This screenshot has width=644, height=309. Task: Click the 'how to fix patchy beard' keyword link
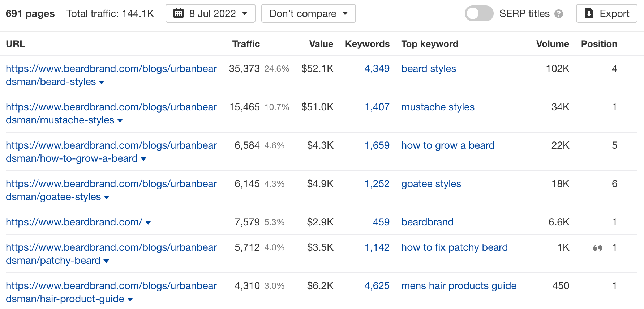click(x=455, y=247)
